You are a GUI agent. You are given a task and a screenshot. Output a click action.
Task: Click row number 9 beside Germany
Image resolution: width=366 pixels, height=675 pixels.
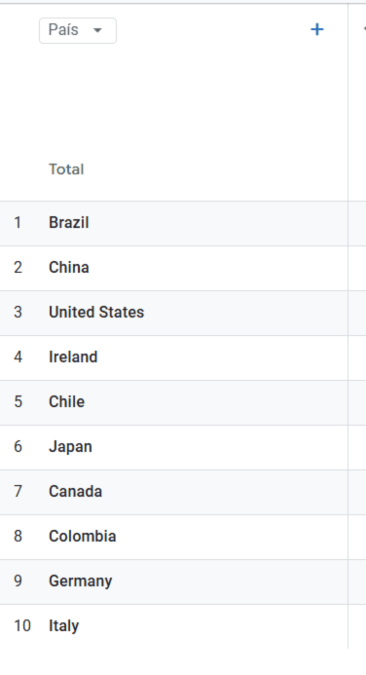coord(18,581)
